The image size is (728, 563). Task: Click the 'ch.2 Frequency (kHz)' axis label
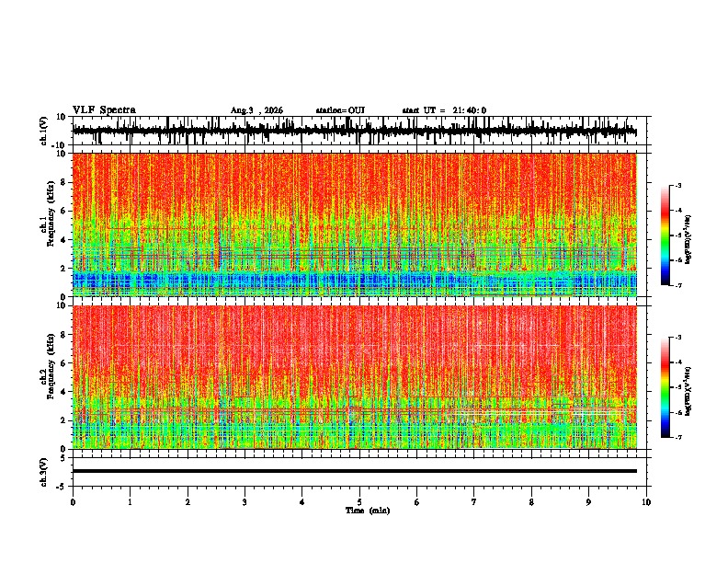coord(47,366)
